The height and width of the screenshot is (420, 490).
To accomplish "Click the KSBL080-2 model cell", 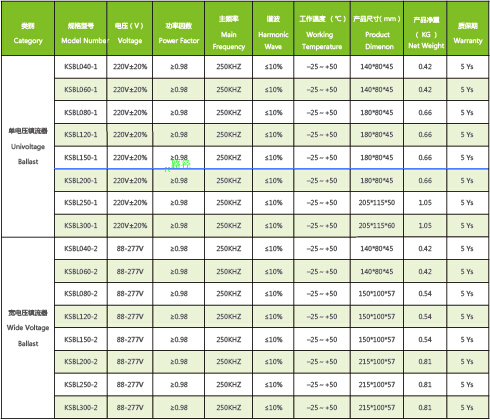I will pyautogui.click(x=81, y=294).
